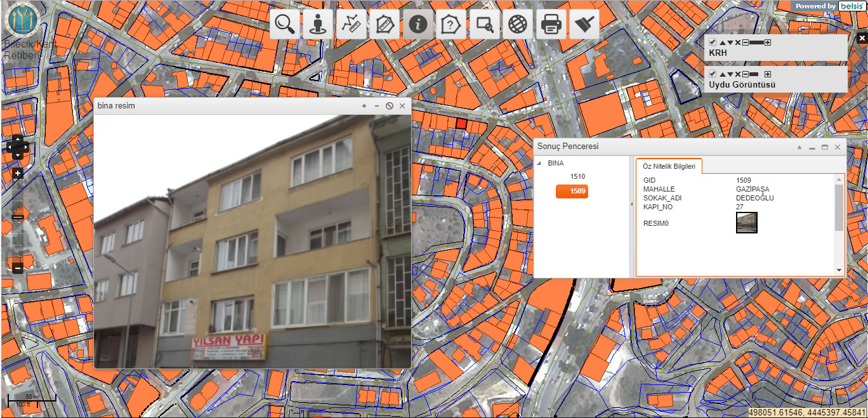Toggle the KRH layer checkbox
The image size is (868, 418).
[713, 42]
